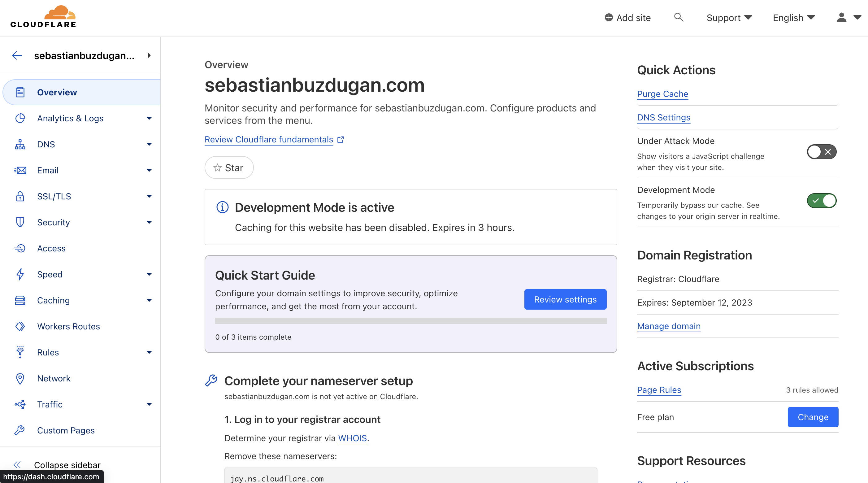Click the Network pin icon in the sidebar
The height and width of the screenshot is (483, 868).
tap(20, 379)
